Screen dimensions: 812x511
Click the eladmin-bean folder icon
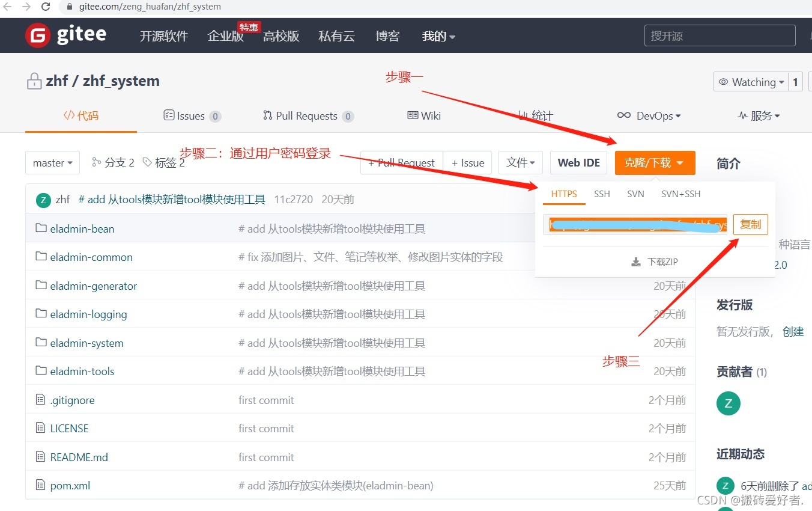click(41, 228)
